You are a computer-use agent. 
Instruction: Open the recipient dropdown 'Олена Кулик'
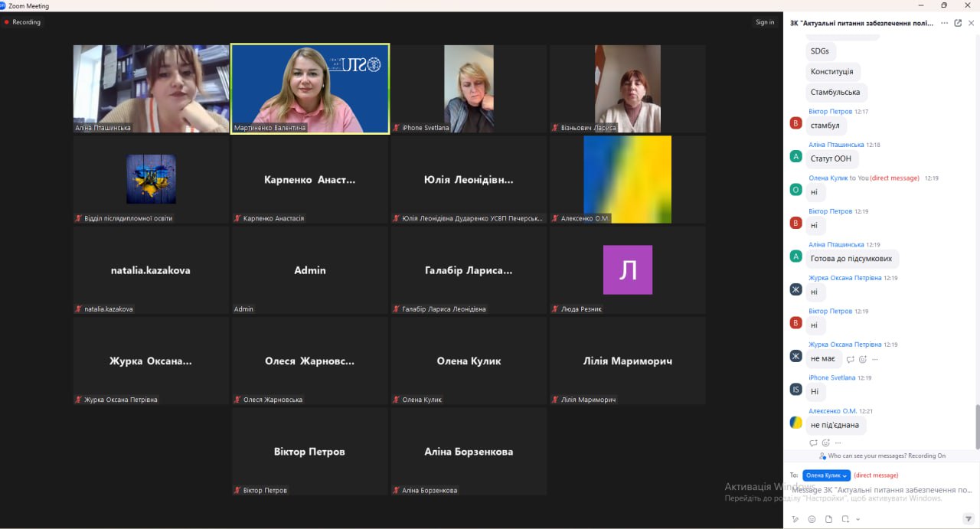point(826,475)
